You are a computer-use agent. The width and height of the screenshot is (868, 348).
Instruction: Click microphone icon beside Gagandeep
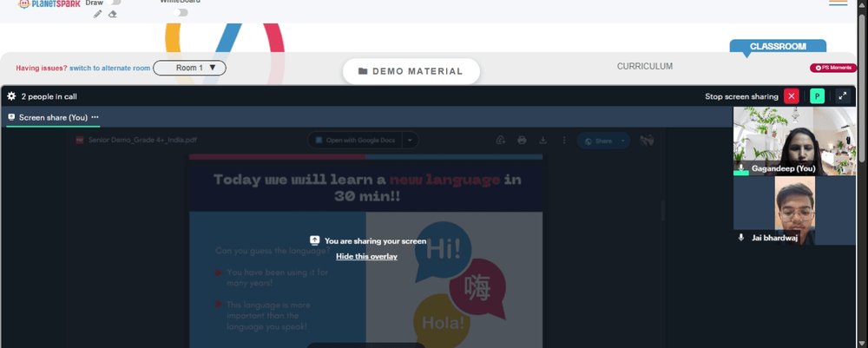pyautogui.click(x=741, y=168)
